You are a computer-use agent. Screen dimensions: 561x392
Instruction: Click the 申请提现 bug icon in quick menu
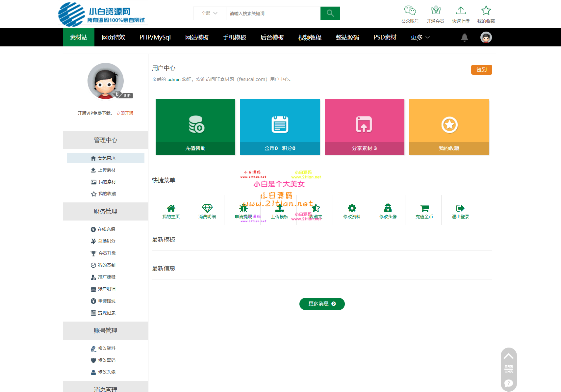click(243, 208)
